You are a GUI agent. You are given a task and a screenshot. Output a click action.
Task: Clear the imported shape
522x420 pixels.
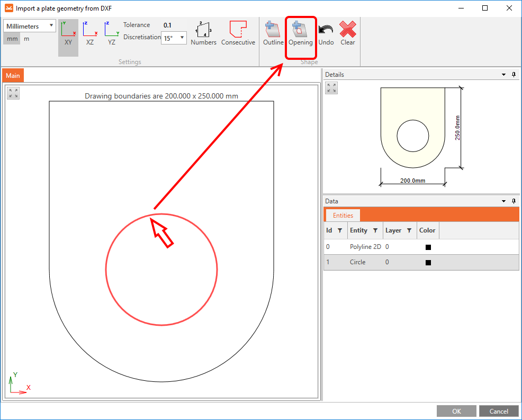(x=347, y=33)
